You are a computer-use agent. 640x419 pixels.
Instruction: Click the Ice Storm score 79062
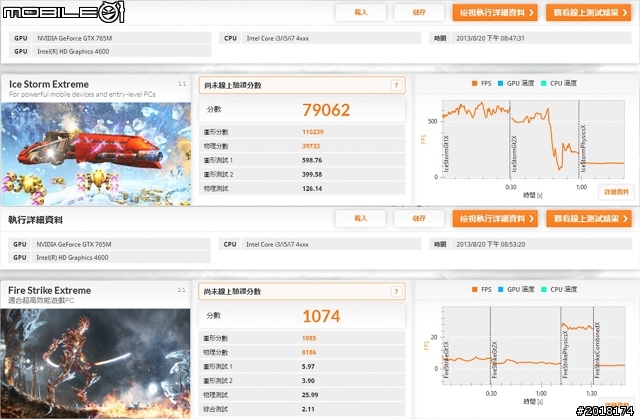(326, 110)
